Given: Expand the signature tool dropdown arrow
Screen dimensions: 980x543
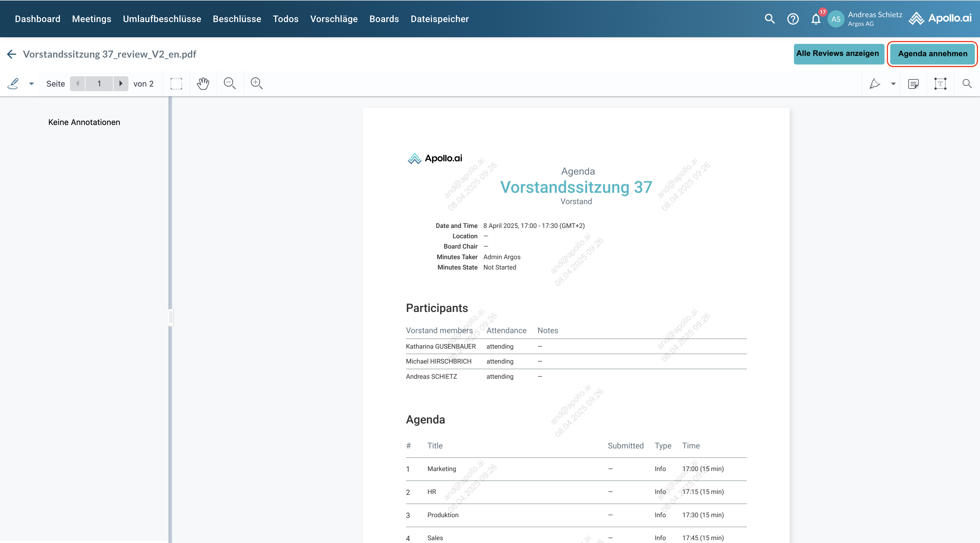Looking at the screenshot, I should click(32, 84).
